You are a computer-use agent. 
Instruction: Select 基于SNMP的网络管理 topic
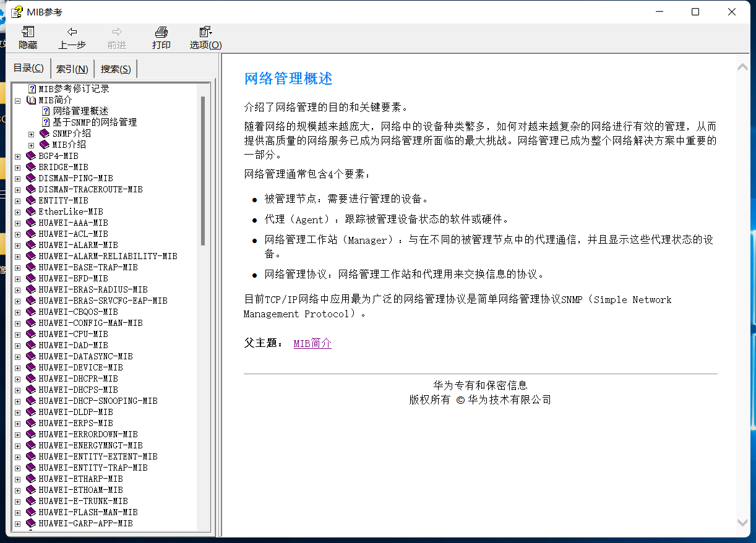95,122
